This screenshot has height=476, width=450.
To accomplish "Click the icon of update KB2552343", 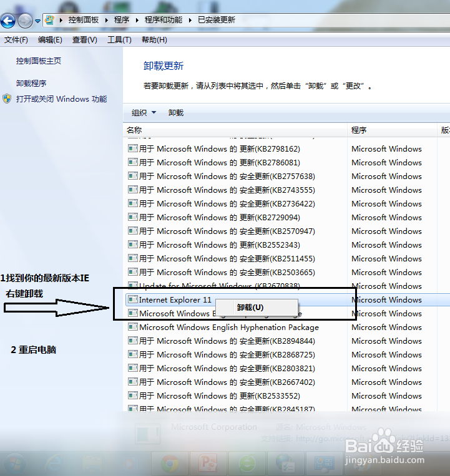I will click(133, 245).
